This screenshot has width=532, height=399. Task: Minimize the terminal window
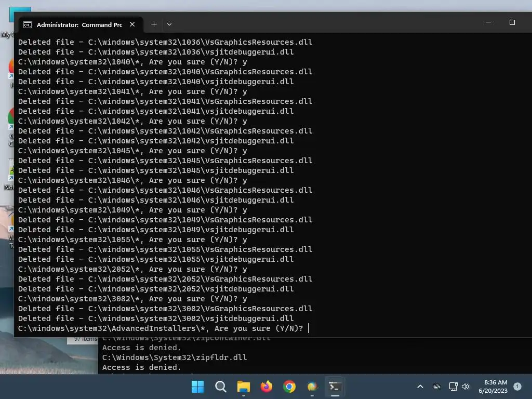point(488,22)
